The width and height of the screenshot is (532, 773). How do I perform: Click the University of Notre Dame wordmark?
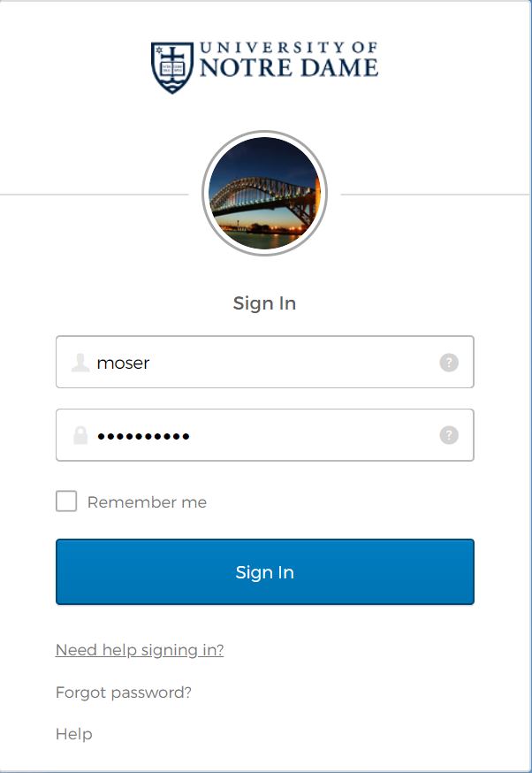289,59
